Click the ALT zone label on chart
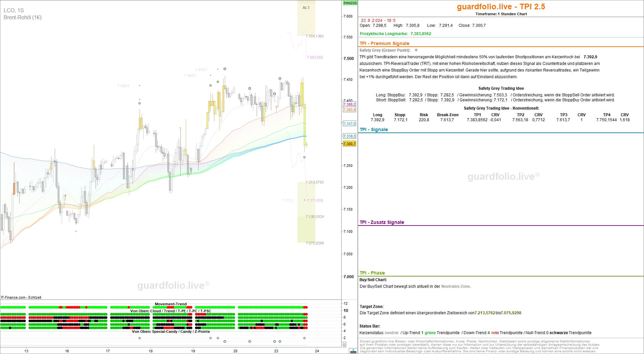 306,8
